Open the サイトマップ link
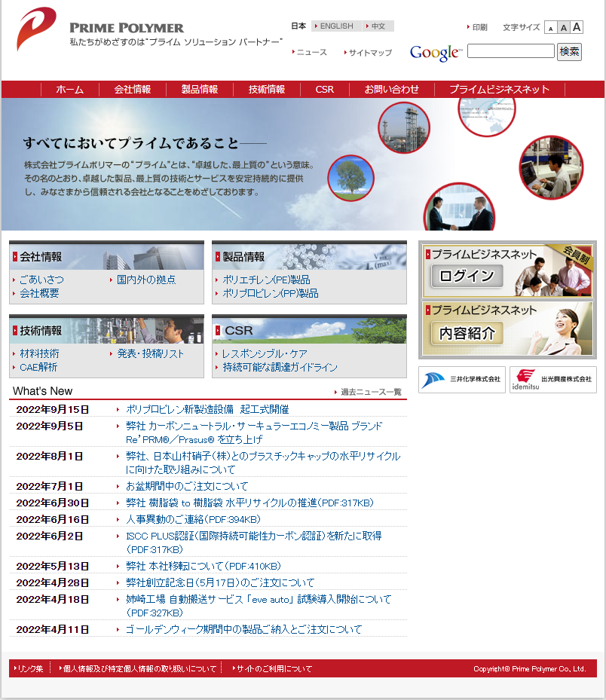This screenshot has width=606, height=700. pos(368,53)
